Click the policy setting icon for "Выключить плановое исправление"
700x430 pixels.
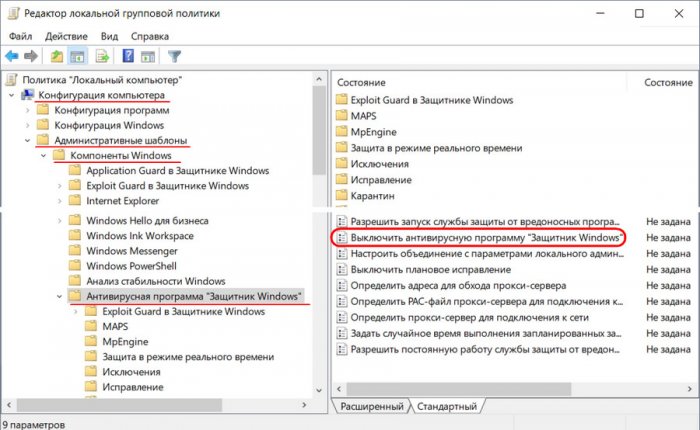tap(342, 270)
